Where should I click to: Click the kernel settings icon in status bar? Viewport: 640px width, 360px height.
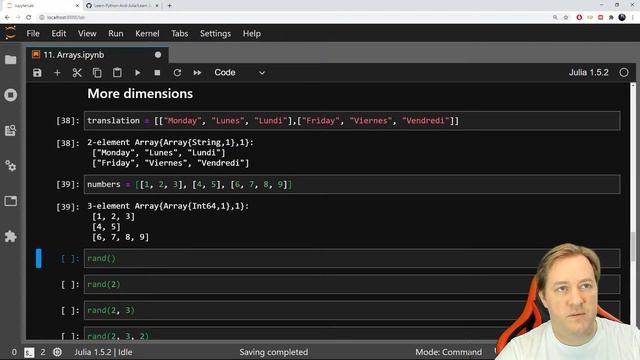(x=58, y=352)
